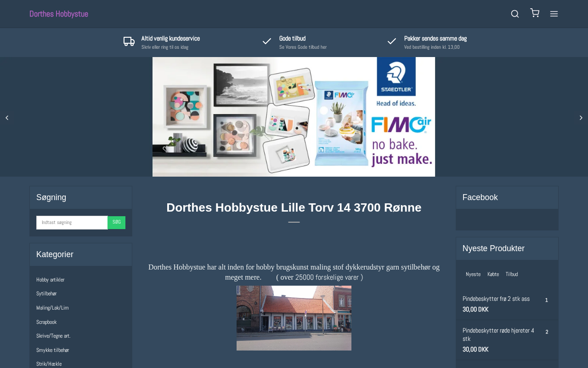
Task: Open the search magnifier icon in header
Action: point(515,14)
